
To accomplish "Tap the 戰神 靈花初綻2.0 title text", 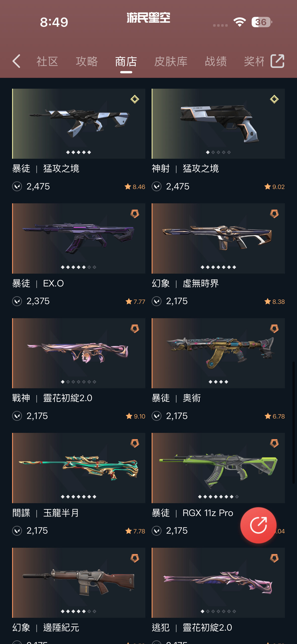I will (x=52, y=398).
